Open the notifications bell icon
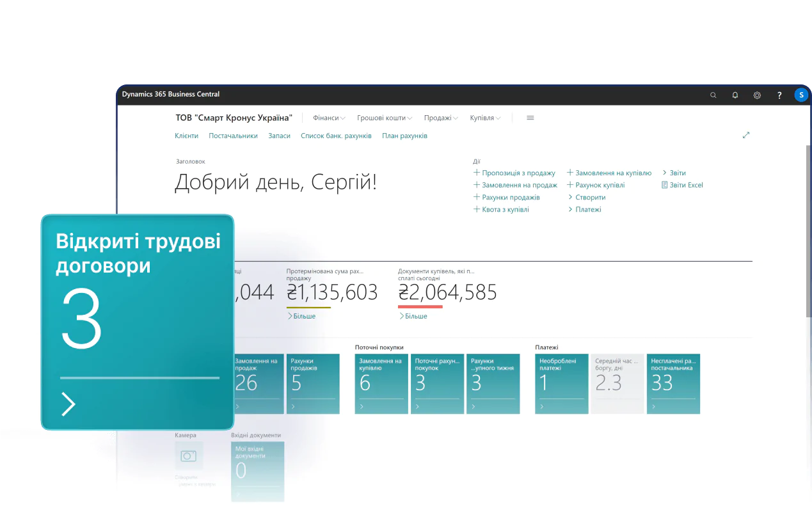Image resolution: width=812 pixels, height=522 pixels. point(735,95)
